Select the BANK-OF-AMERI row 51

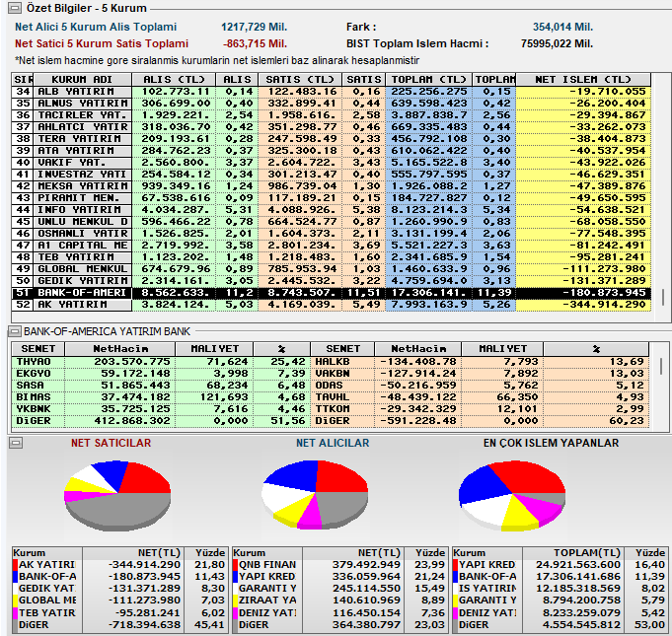(x=332, y=293)
